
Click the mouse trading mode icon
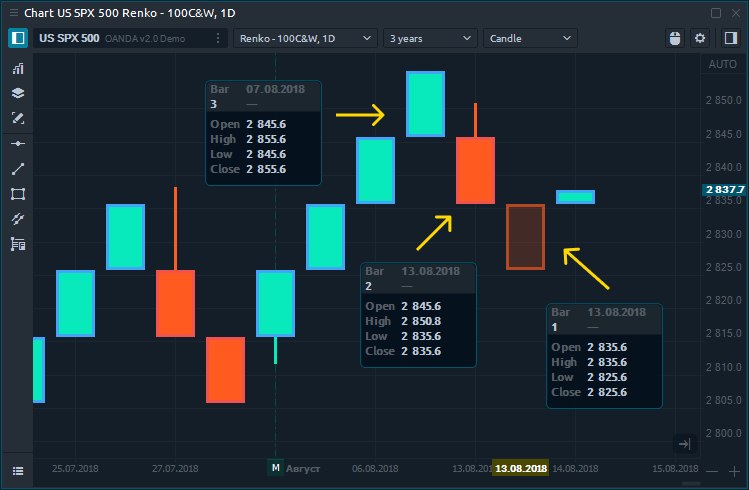674,38
